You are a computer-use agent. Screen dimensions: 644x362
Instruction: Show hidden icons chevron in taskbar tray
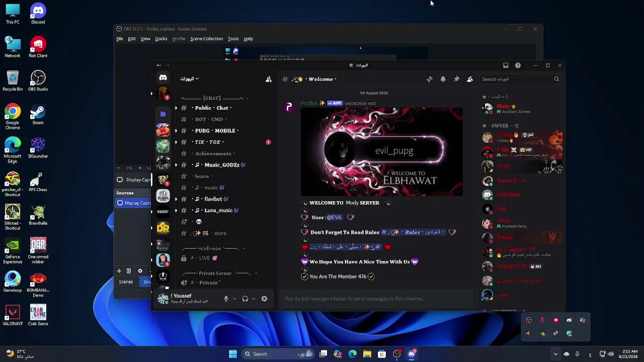coord(555,354)
